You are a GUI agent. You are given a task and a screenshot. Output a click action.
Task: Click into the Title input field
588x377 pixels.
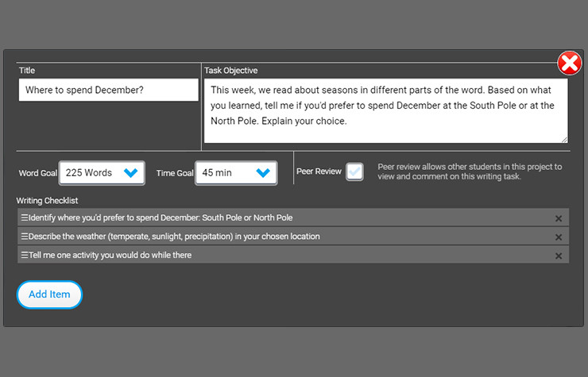(109, 90)
